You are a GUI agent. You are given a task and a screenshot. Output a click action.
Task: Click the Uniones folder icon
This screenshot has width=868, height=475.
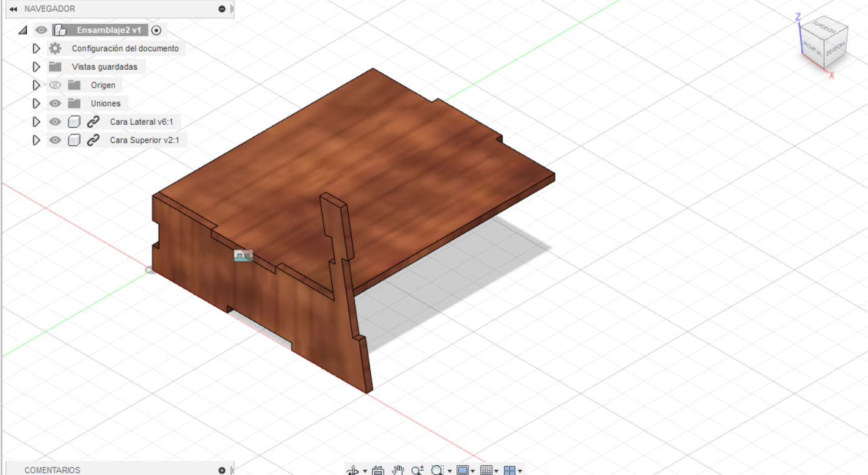[74, 103]
